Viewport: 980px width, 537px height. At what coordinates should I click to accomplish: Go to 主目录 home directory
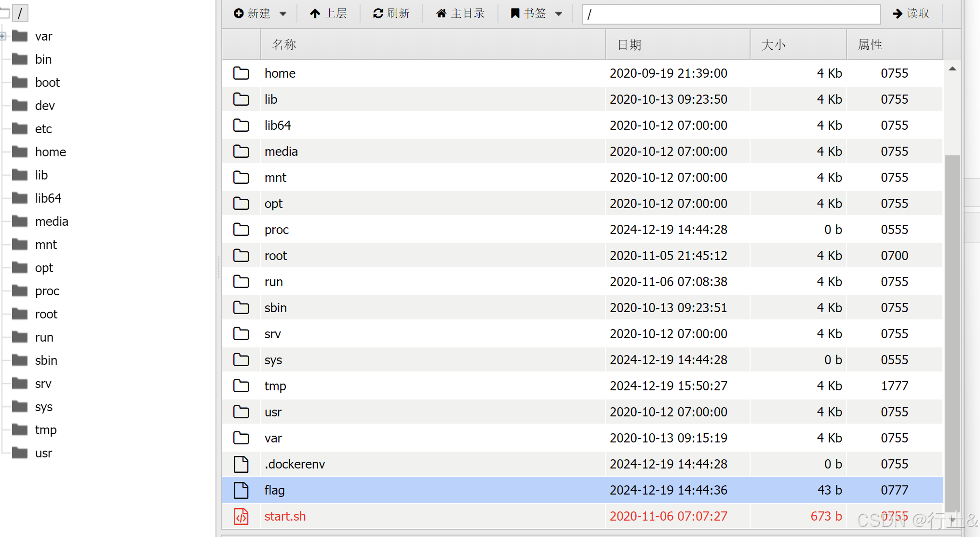point(460,14)
